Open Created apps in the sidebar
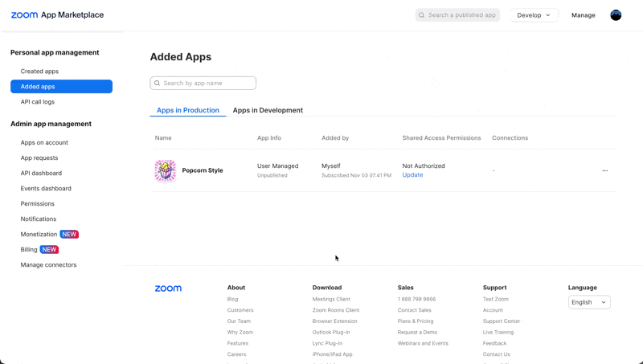 point(39,72)
